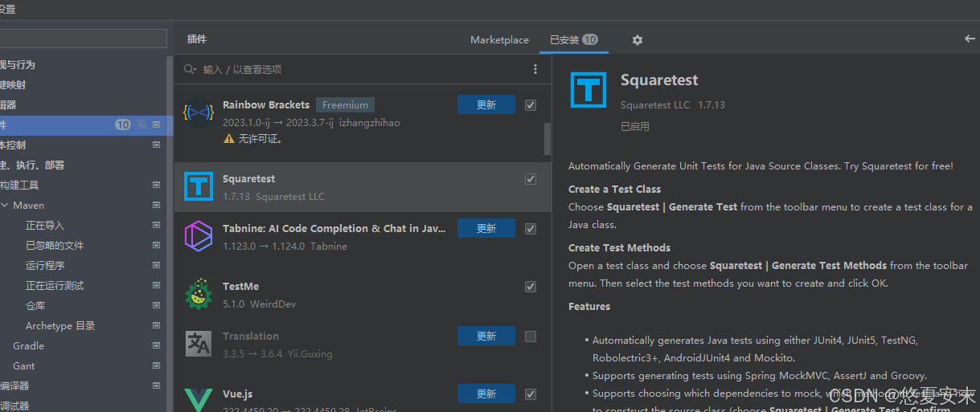980x412 pixels.
Task: Click the plugin search input field
Action: [x=362, y=70]
